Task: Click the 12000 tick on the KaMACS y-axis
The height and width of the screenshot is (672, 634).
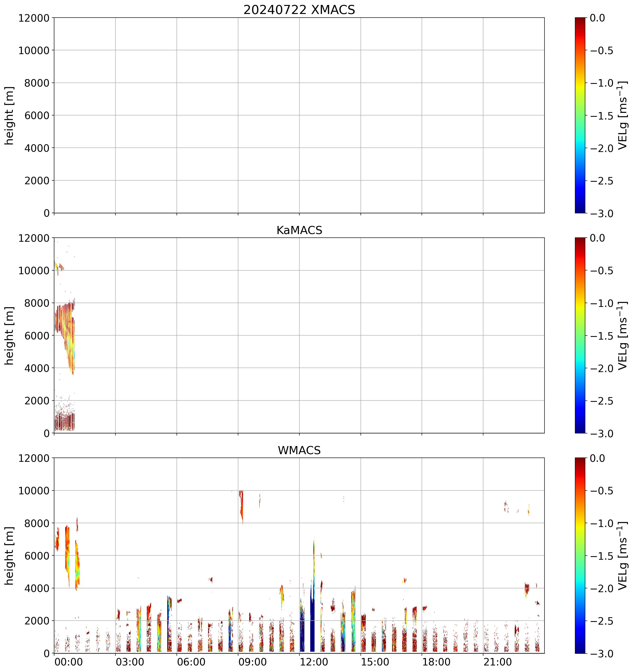Action: (34, 238)
